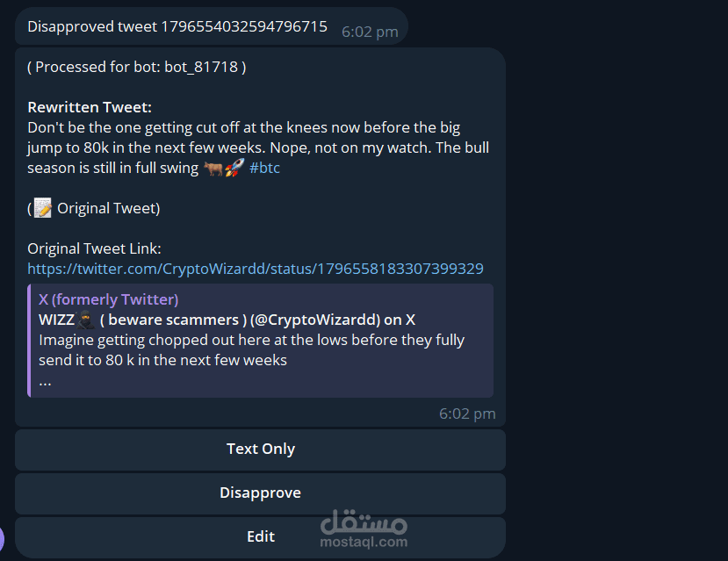Open the X (formerly Twitter) preview title
Image resolution: width=728 pixels, height=561 pixels.
(x=109, y=299)
